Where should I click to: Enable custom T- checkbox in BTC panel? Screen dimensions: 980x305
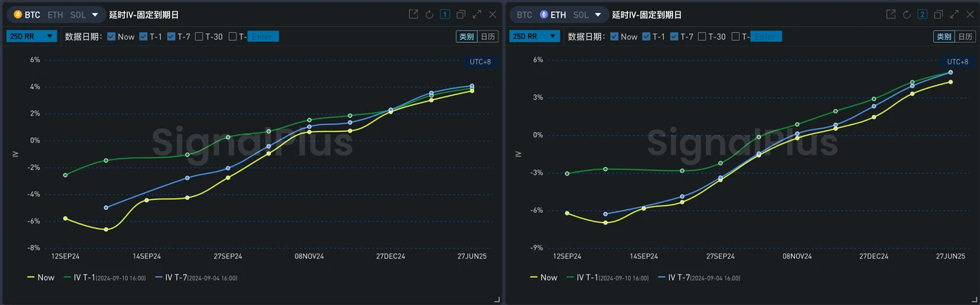(x=232, y=36)
